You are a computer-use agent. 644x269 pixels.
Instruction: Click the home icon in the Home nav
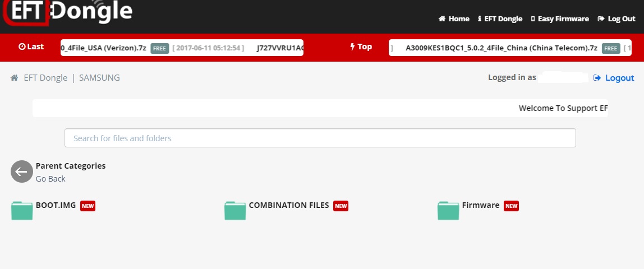[x=442, y=19]
